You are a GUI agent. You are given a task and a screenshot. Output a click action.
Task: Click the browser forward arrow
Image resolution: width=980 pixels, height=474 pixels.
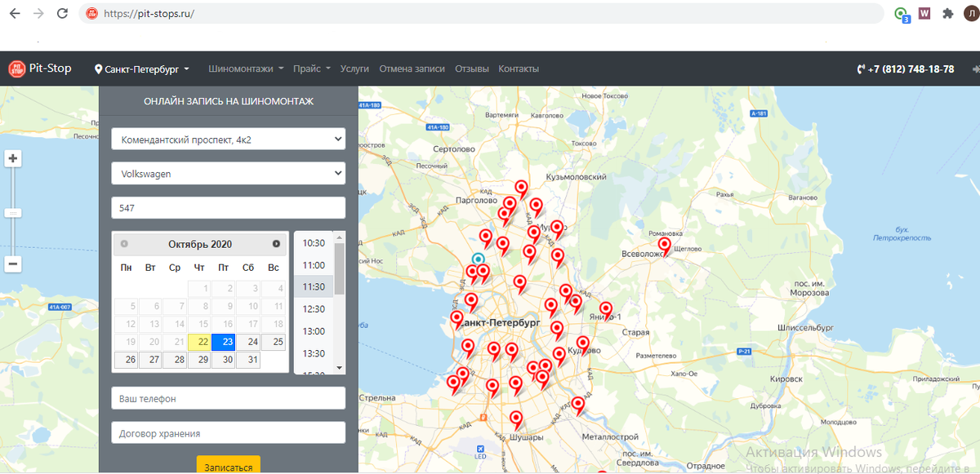point(38,14)
